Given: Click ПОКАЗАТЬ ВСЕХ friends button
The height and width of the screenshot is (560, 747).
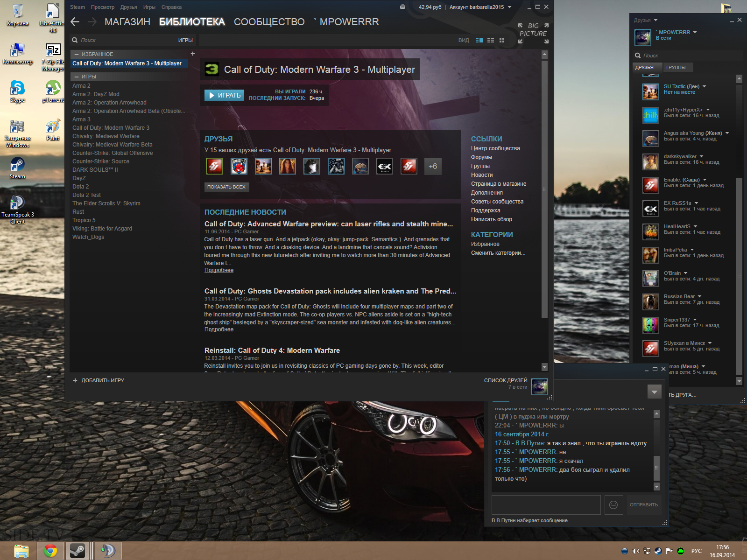Looking at the screenshot, I should point(226,187).
